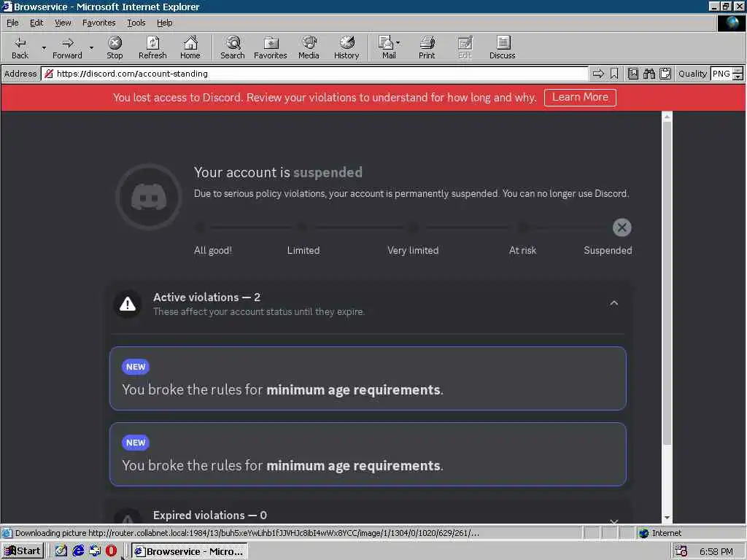
Task: Click the 'All good!' status label
Action: pyautogui.click(x=212, y=251)
